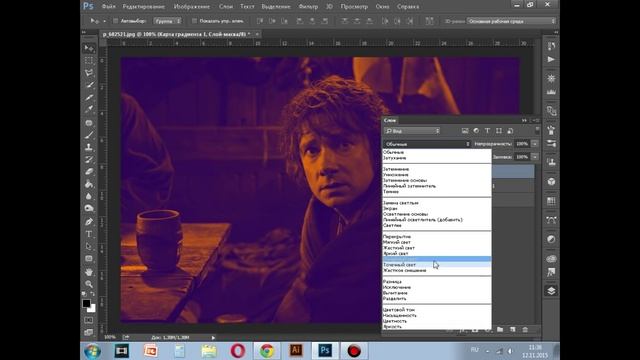This screenshot has width=640, height=360.
Task: Select the Eyedropper tool
Action: [89, 109]
